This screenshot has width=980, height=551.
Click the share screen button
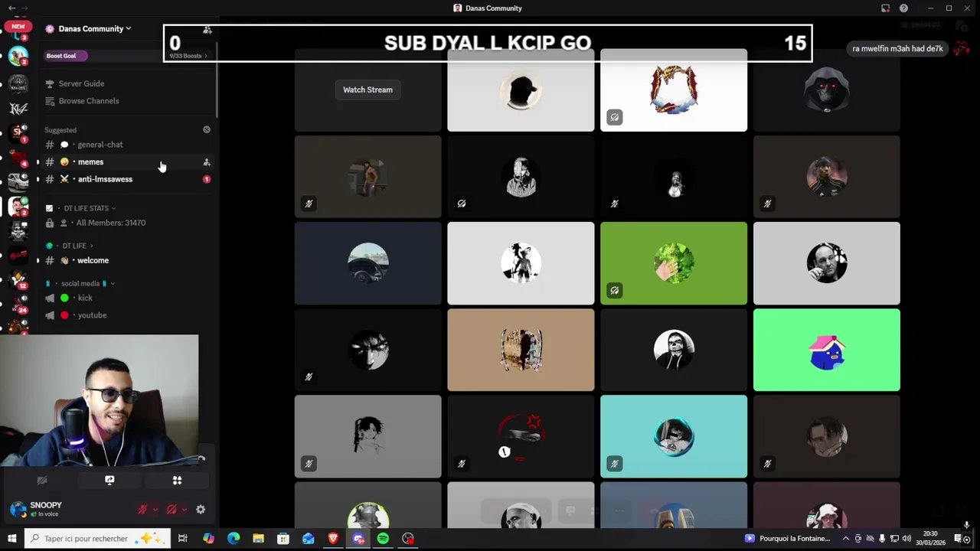coord(109,481)
